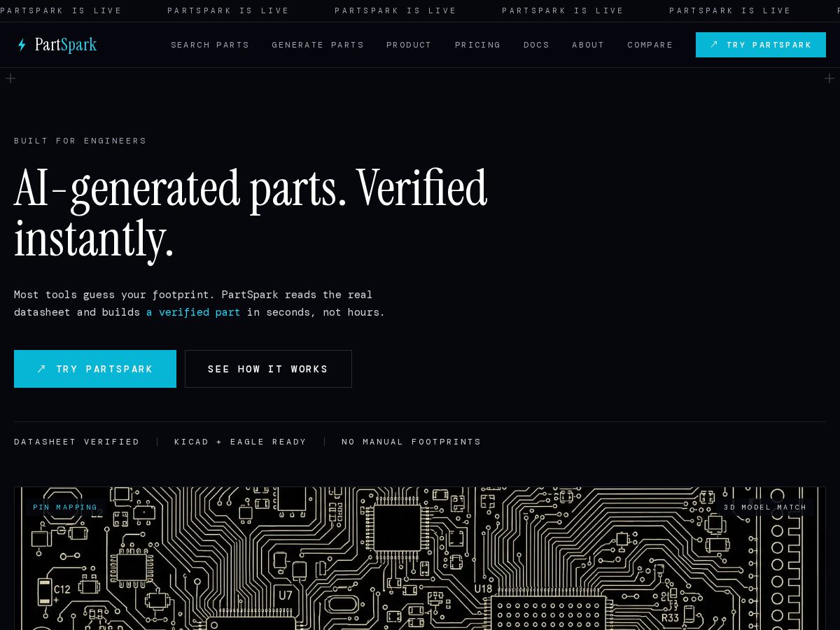
Task: Open the PartSpark home logo text
Action: click(x=66, y=45)
